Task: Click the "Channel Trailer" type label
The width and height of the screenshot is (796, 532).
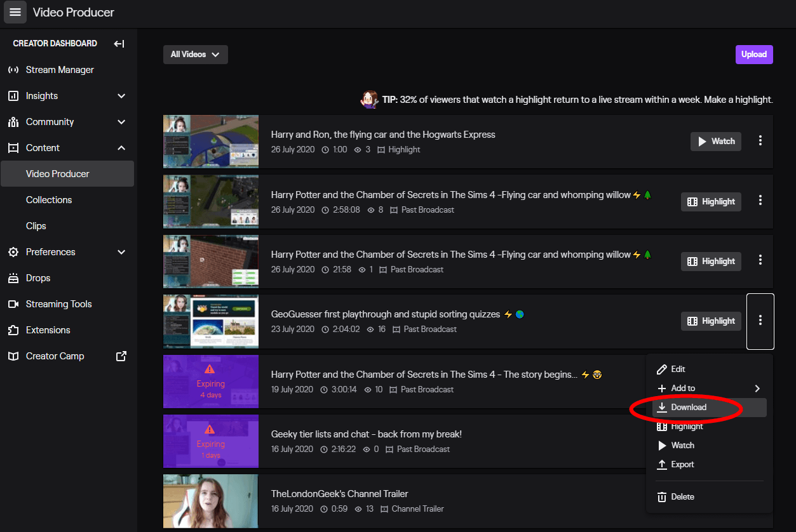Action: coord(418,509)
